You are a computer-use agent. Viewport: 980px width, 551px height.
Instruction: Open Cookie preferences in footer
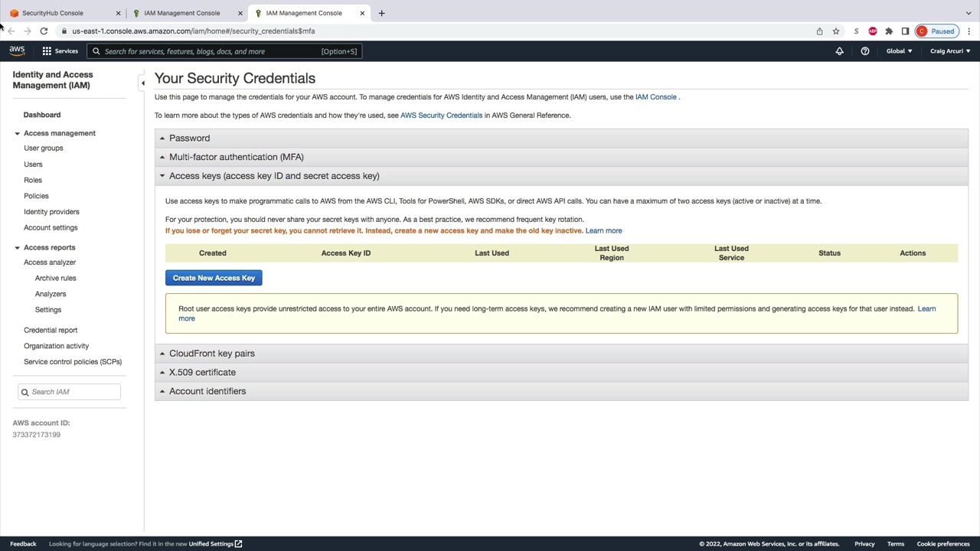[x=943, y=544]
